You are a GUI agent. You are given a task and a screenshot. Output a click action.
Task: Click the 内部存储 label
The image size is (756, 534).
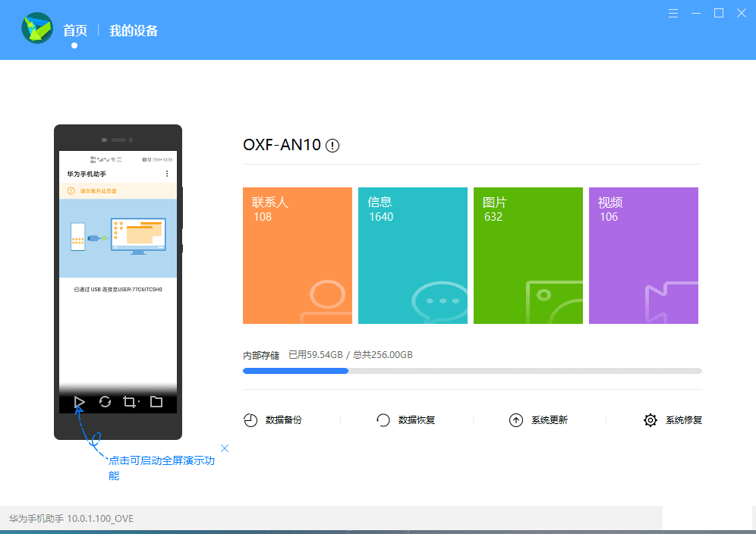261,356
